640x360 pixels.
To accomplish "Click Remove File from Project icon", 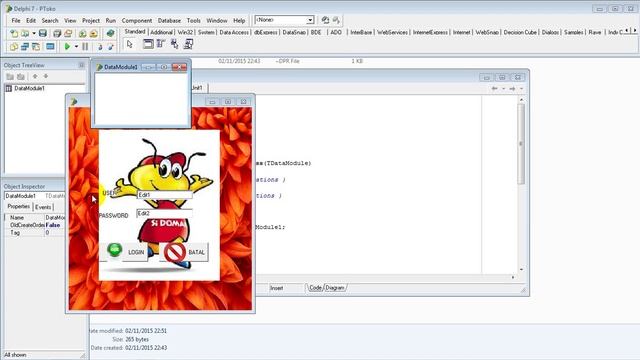I will click(93, 33).
